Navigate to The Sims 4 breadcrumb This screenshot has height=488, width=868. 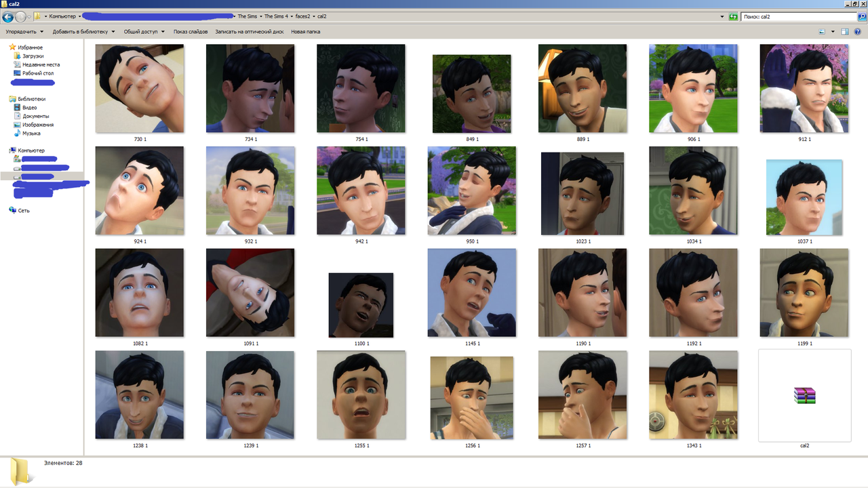point(276,16)
